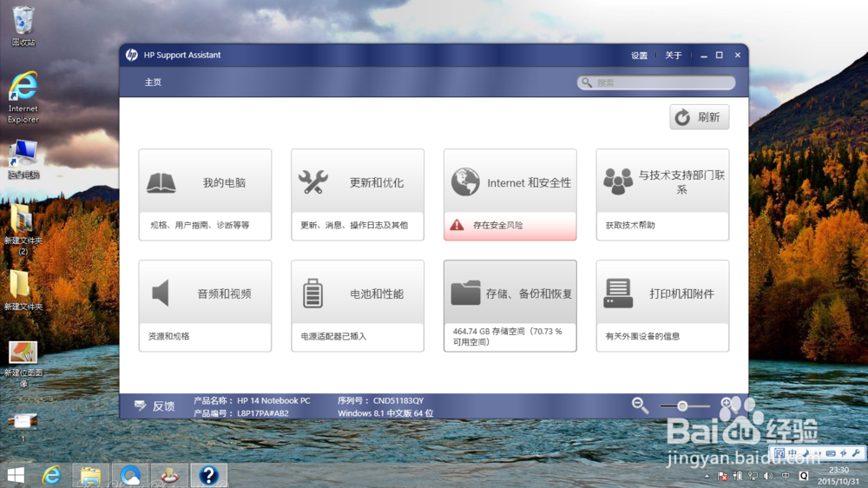Viewport: 868px width, 488px height.
Task: Open Internet Explorer from taskbar
Action: click(x=51, y=475)
